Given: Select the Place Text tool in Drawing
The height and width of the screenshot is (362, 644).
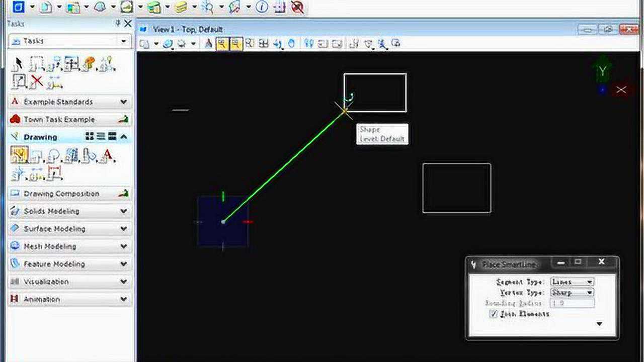Looking at the screenshot, I should [x=107, y=155].
